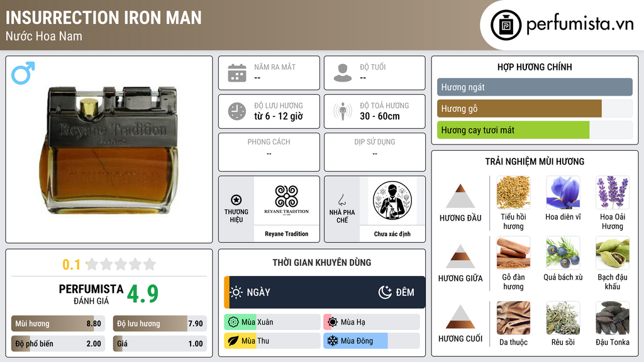This screenshot has width=644, height=362.
Task: Click the Ngày Đêm usage time bar
Action: point(325,292)
